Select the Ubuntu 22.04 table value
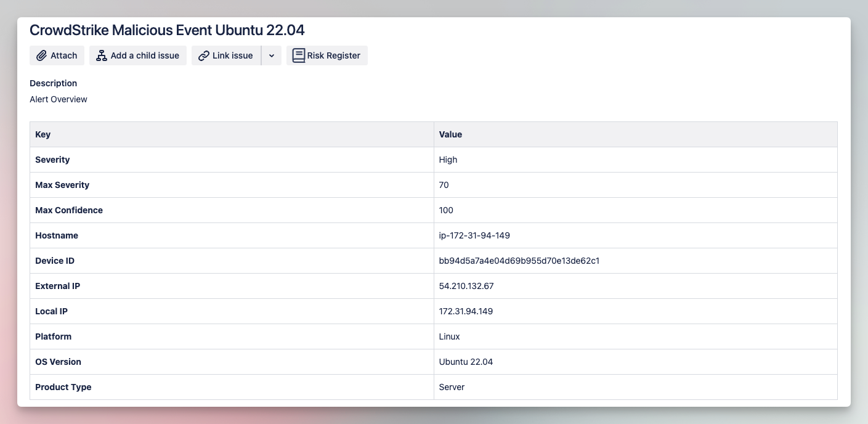868x424 pixels. (x=466, y=362)
